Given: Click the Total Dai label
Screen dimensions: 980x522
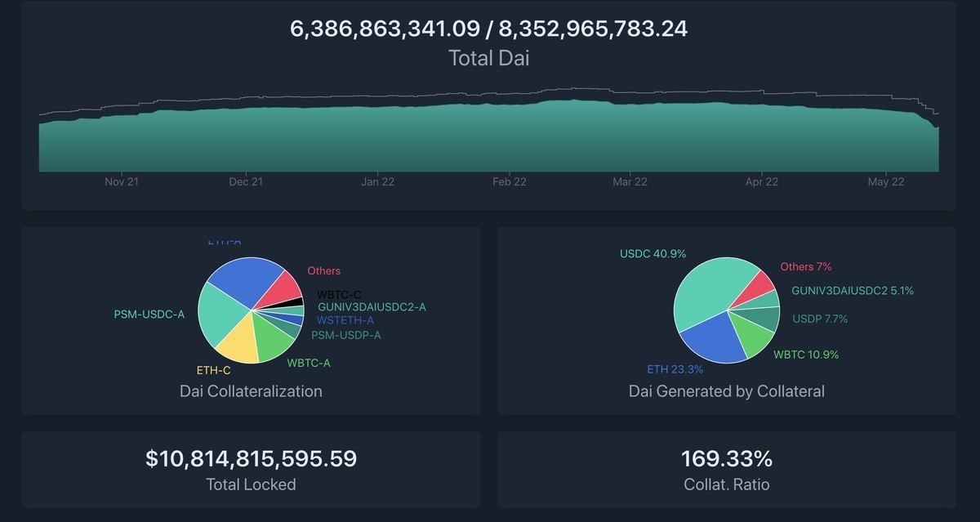Looking at the screenshot, I should point(488,58).
